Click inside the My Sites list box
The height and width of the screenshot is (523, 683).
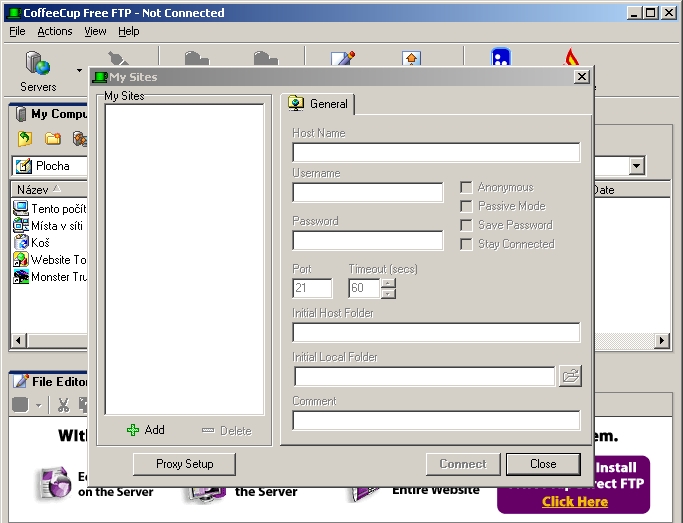(184, 260)
